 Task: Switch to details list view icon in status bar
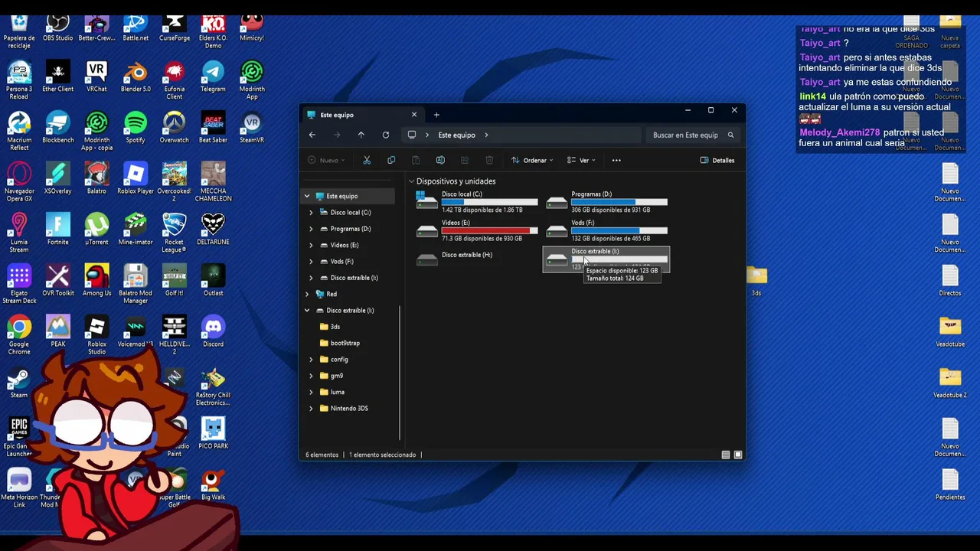tap(726, 455)
